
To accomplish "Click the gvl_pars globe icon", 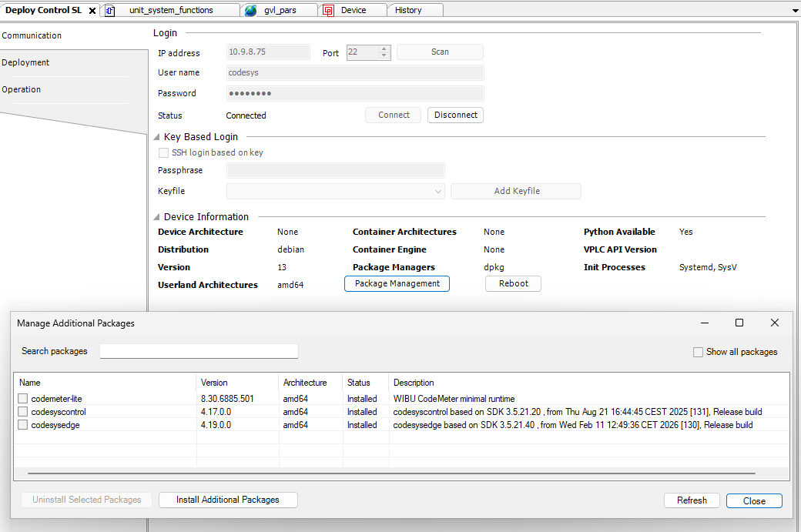I will (251, 10).
